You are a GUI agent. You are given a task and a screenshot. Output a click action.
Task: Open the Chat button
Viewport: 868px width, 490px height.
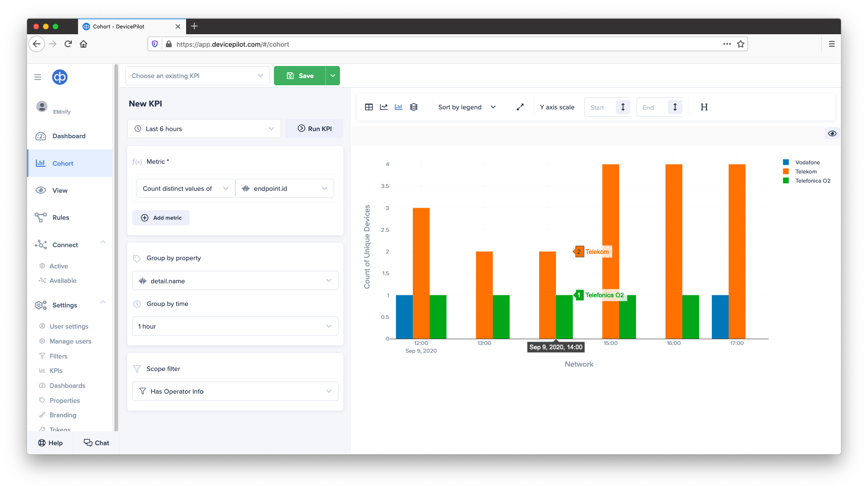tap(96, 443)
